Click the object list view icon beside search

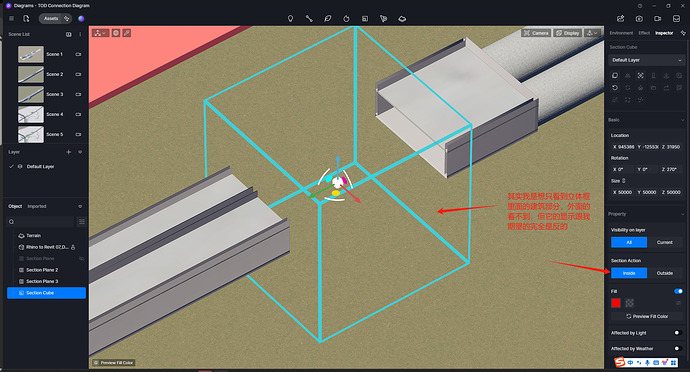coord(82,221)
